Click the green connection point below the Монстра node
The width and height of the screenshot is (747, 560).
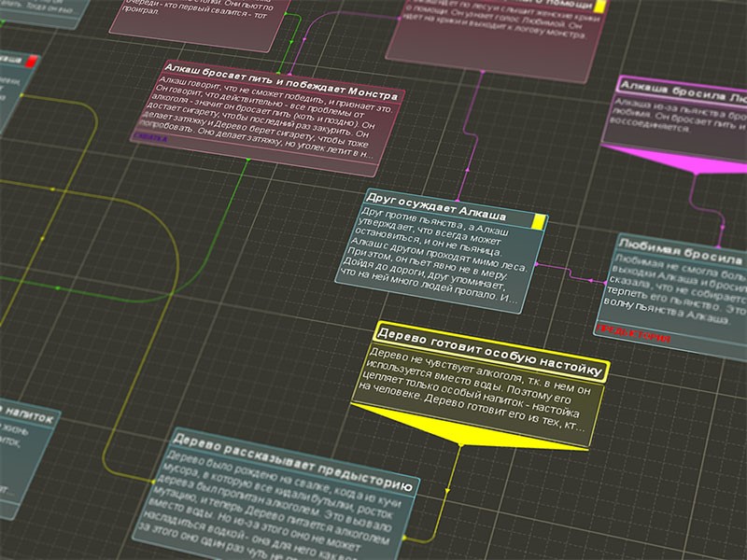click(x=247, y=160)
